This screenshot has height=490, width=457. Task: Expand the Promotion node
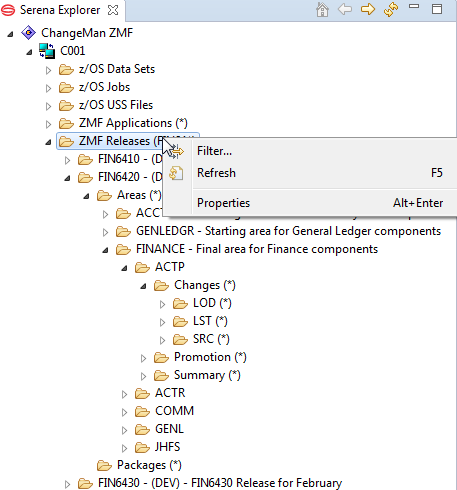(x=143, y=358)
